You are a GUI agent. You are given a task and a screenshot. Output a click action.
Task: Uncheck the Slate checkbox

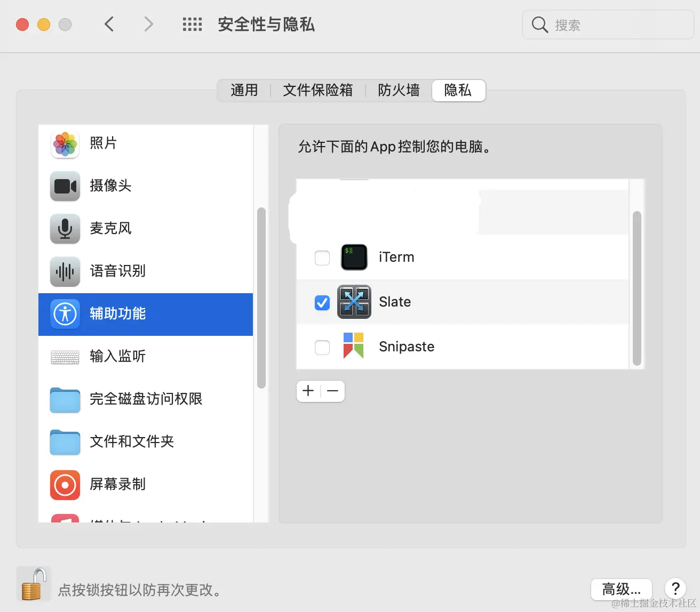322,303
